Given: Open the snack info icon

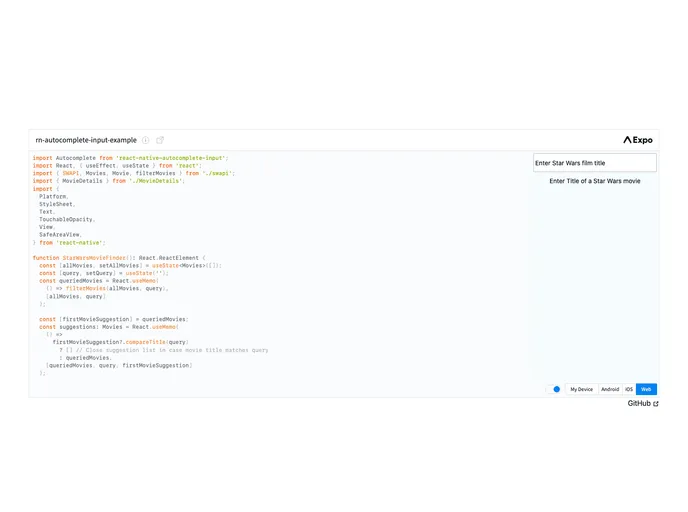Looking at the screenshot, I should pyautogui.click(x=146, y=140).
